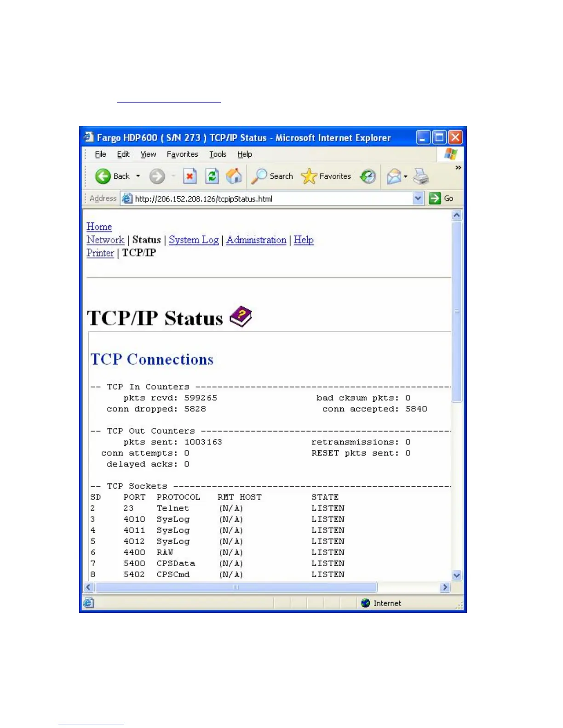Image resolution: width=563 pixels, height=728 pixels.
Task: Click the TCP/IP Status page heading
Action: coord(155,318)
